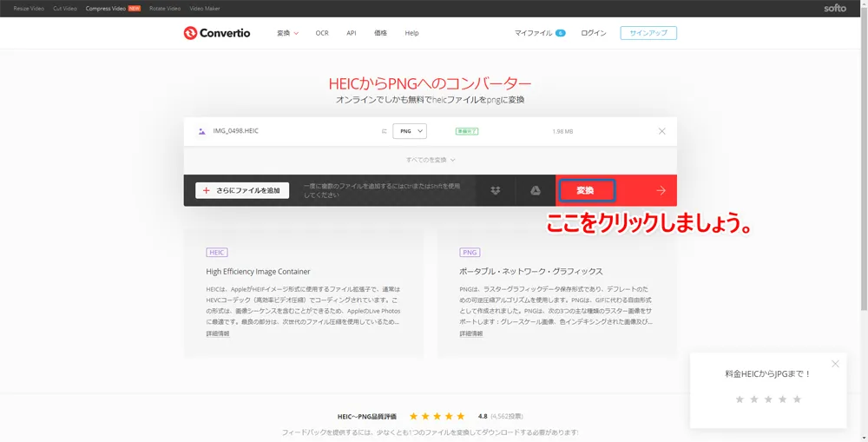868x442 pixels.
Task: Click the サインアップ button
Action: click(x=648, y=33)
